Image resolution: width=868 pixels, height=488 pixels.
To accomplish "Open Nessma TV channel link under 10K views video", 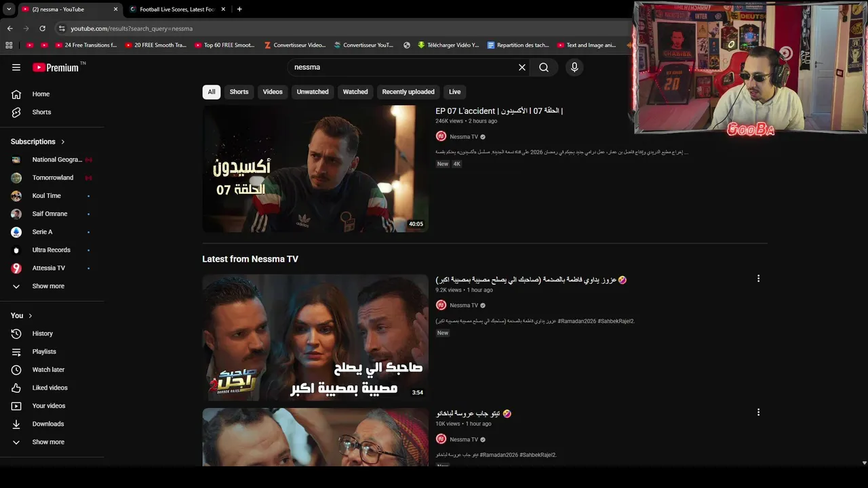I will point(464,439).
